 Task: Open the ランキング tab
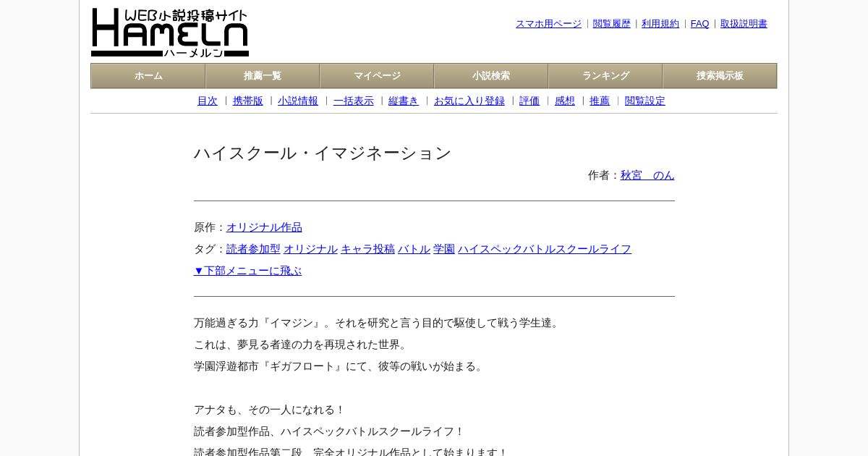605,76
